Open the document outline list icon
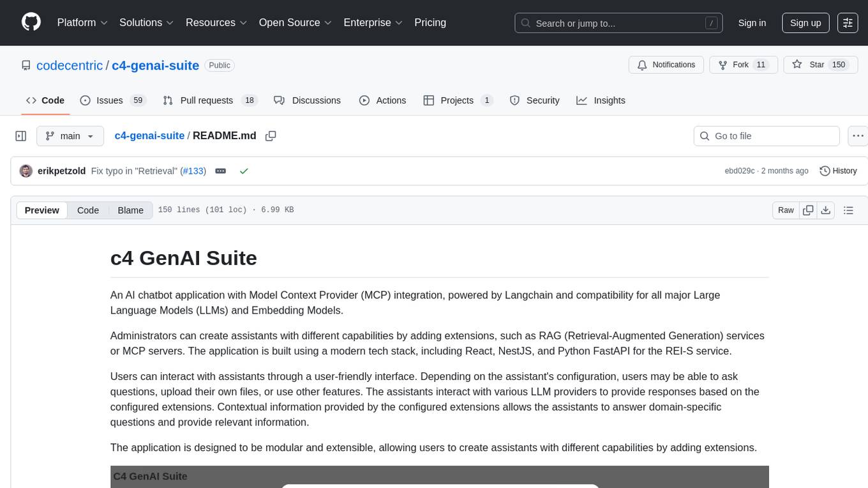Viewport: 868px width, 488px height. pos(848,210)
